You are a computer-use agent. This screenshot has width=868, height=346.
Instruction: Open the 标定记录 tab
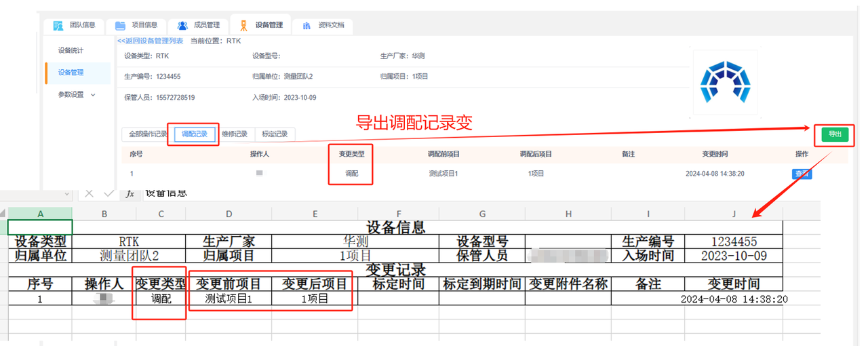click(275, 134)
